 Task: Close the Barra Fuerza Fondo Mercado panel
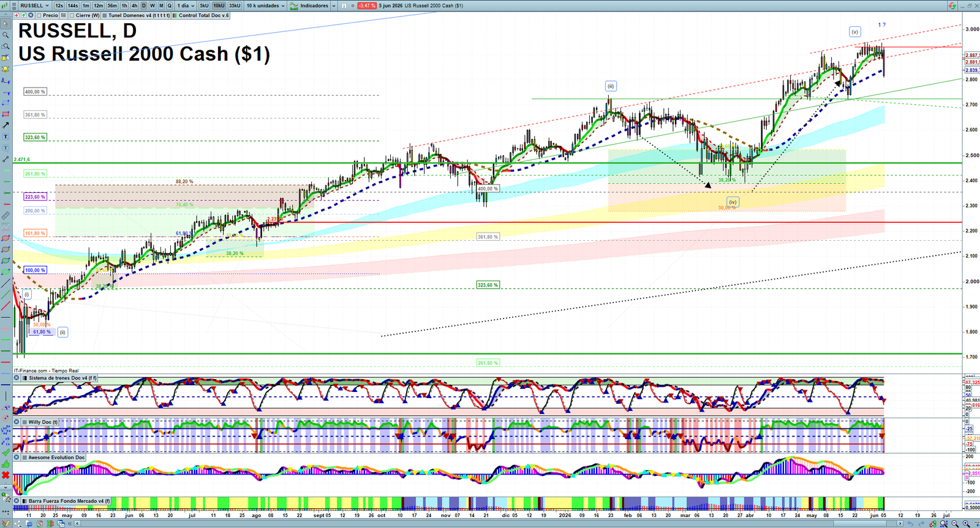[17, 501]
